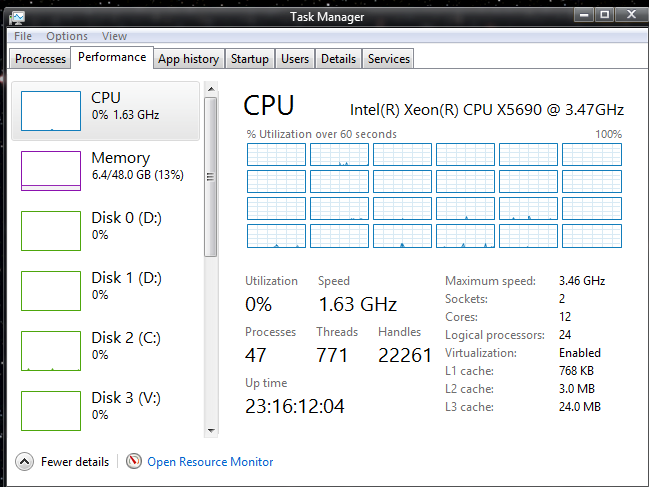Select the Memory usage thumbnail graph
The width and height of the screenshot is (649, 487).
pyautogui.click(x=51, y=170)
